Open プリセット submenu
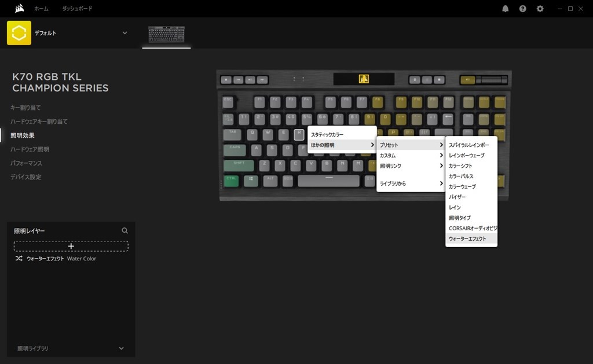Image resolution: width=593 pixels, height=364 pixels. coord(411,145)
